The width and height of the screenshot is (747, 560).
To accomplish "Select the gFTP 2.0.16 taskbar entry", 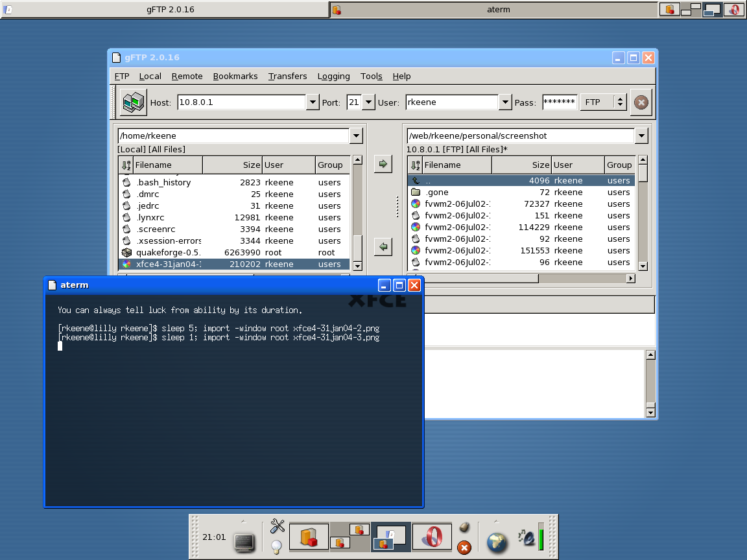I will [165, 10].
